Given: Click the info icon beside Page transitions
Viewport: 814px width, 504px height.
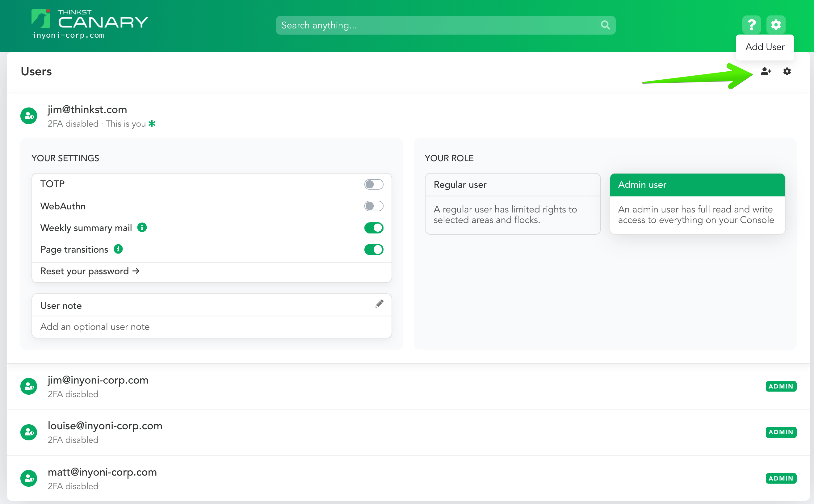Looking at the screenshot, I should coord(118,249).
